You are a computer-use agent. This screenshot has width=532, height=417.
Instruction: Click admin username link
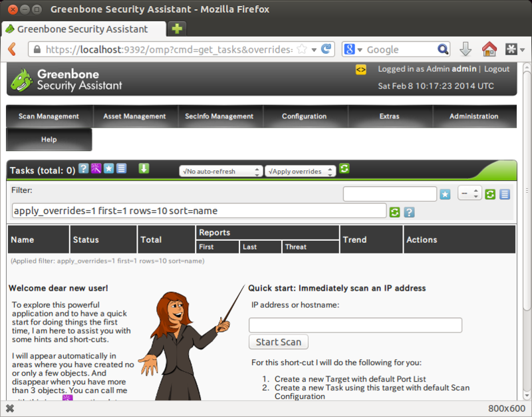pos(464,69)
